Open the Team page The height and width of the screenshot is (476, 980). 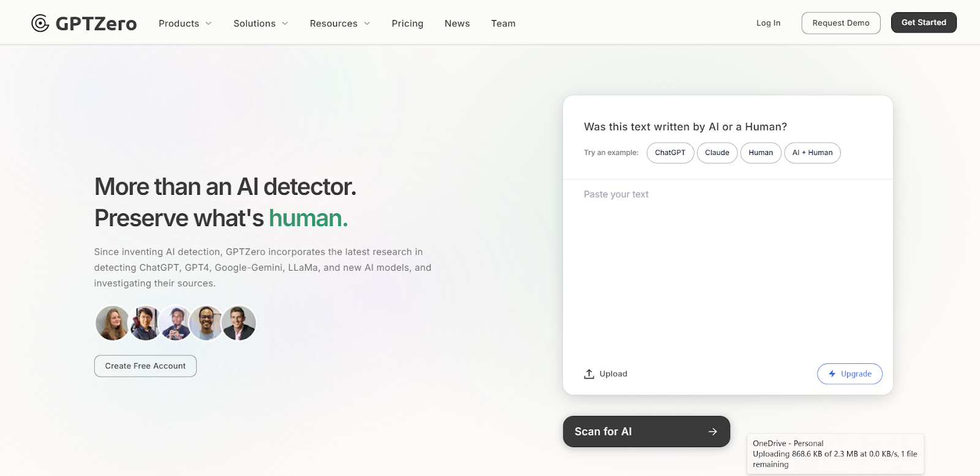(x=503, y=23)
